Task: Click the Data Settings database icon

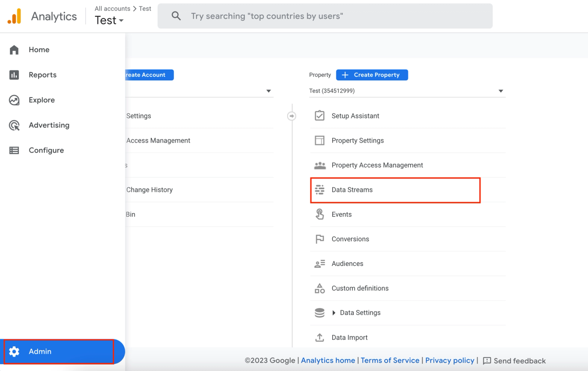Action: tap(320, 313)
